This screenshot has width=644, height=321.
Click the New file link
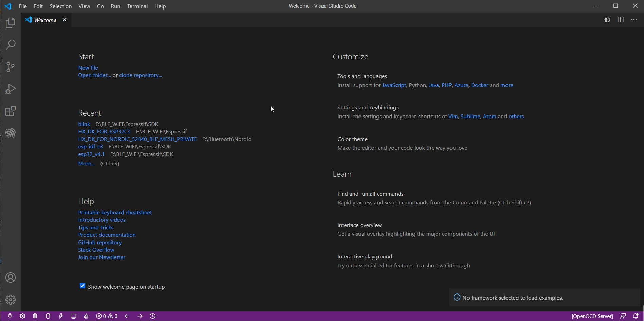click(88, 68)
